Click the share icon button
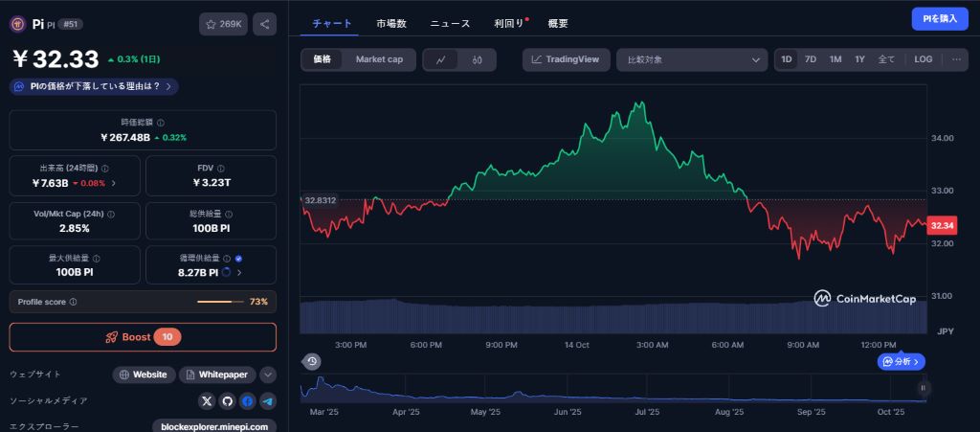This screenshot has width=980, height=432. coord(265,24)
